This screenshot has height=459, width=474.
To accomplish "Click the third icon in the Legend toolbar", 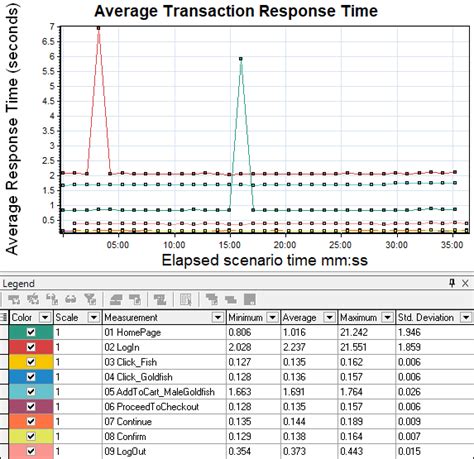I will click(x=52, y=299).
